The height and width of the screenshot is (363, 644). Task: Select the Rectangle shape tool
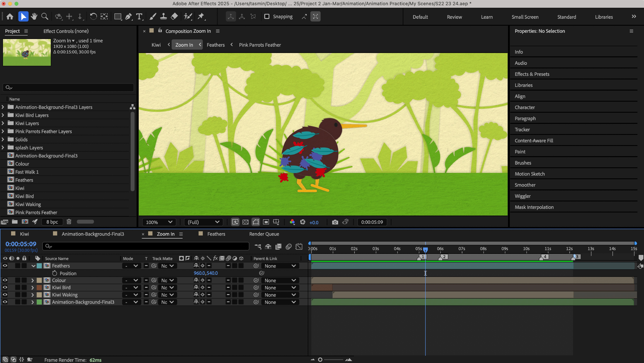pyautogui.click(x=118, y=17)
